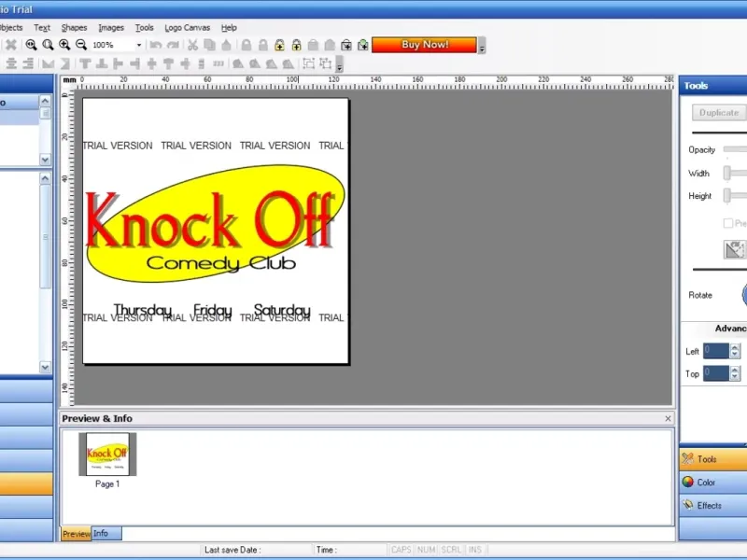Screen dimensions: 747x560
Task: Toggle the Pre checkbox under Height
Action: [x=728, y=223]
